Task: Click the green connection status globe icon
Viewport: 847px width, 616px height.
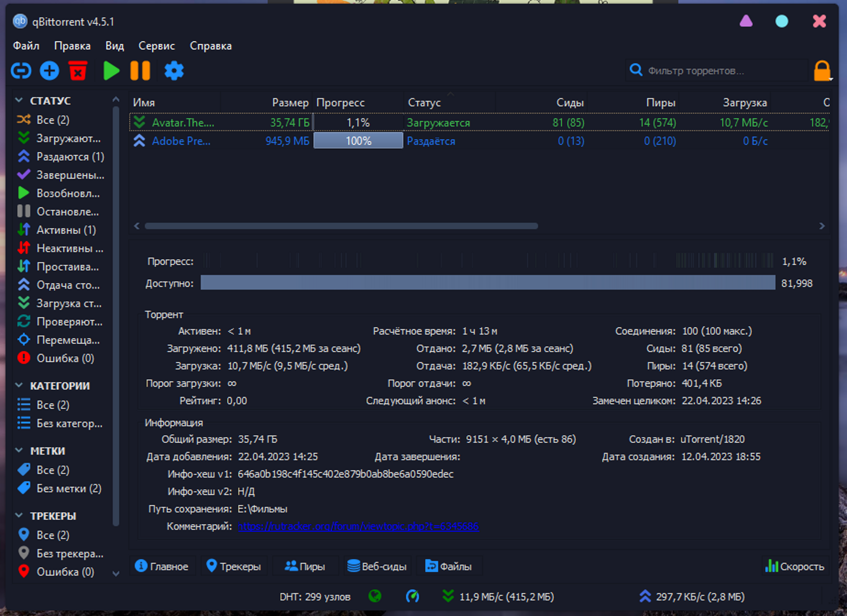Action: 375,597
